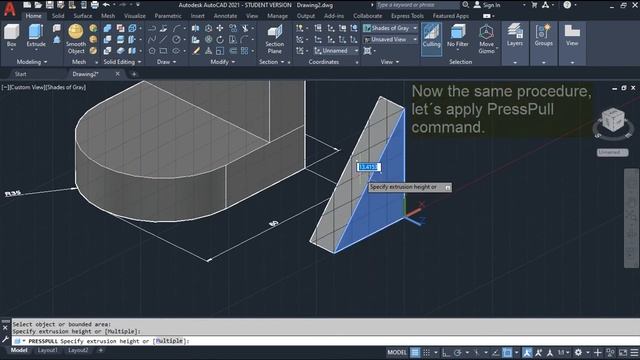Click the Sign In button
Screen dimensions: 640x360
pos(487,5)
